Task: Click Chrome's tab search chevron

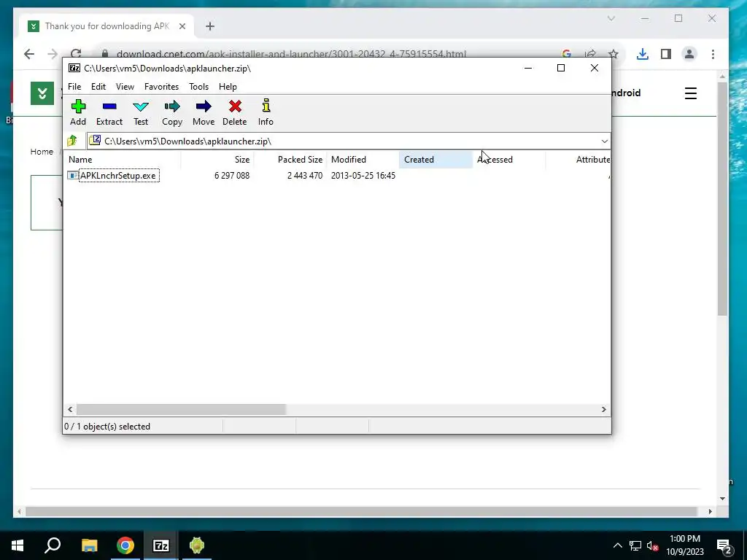Action: [x=611, y=18]
